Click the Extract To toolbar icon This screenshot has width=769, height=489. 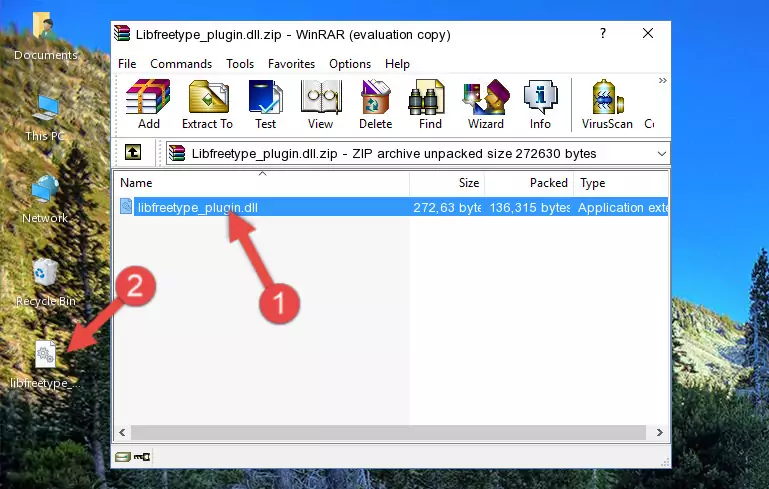[207, 104]
